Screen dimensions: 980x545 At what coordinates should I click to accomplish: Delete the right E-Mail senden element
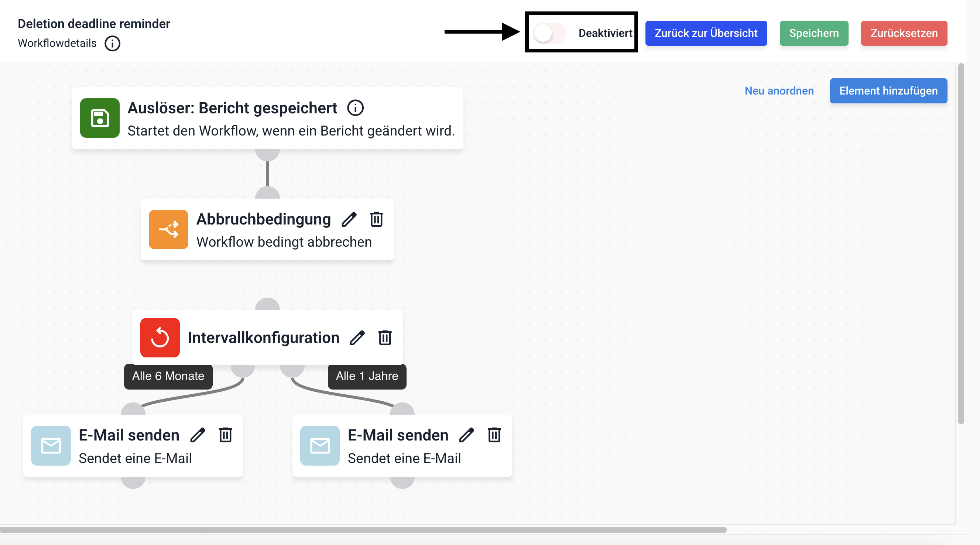click(x=494, y=435)
